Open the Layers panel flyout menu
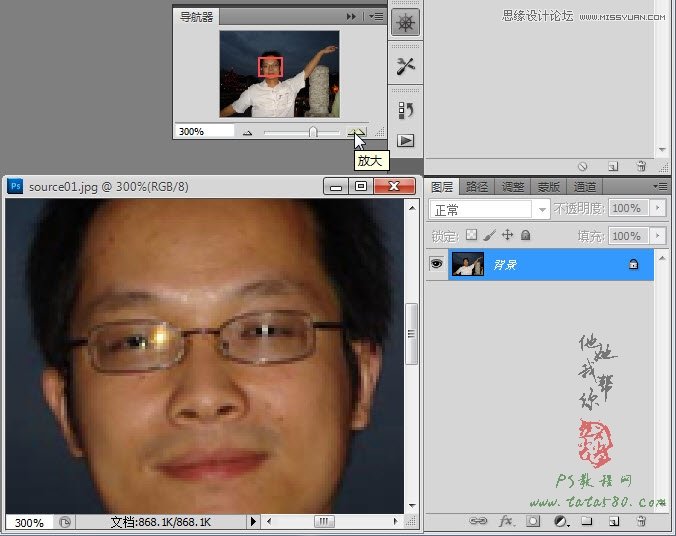 coord(660,186)
